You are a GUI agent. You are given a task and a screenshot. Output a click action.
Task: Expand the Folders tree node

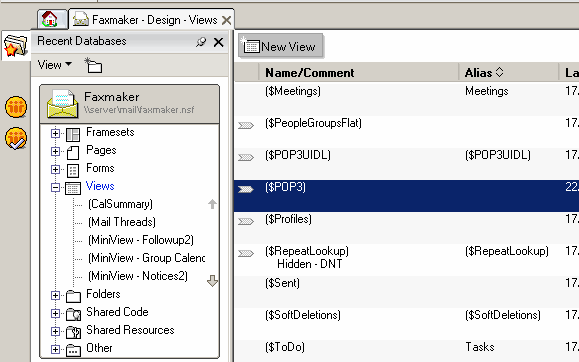[x=55, y=295]
